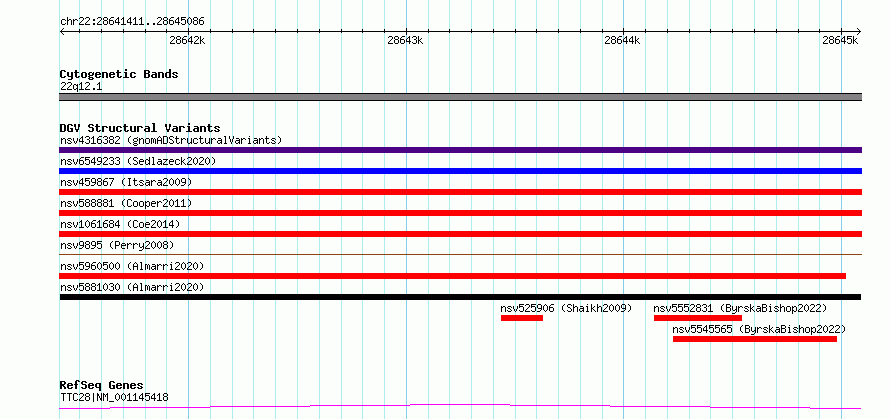
Task: Click the red nsv588881 variant bar
Action: [x=460, y=213]
